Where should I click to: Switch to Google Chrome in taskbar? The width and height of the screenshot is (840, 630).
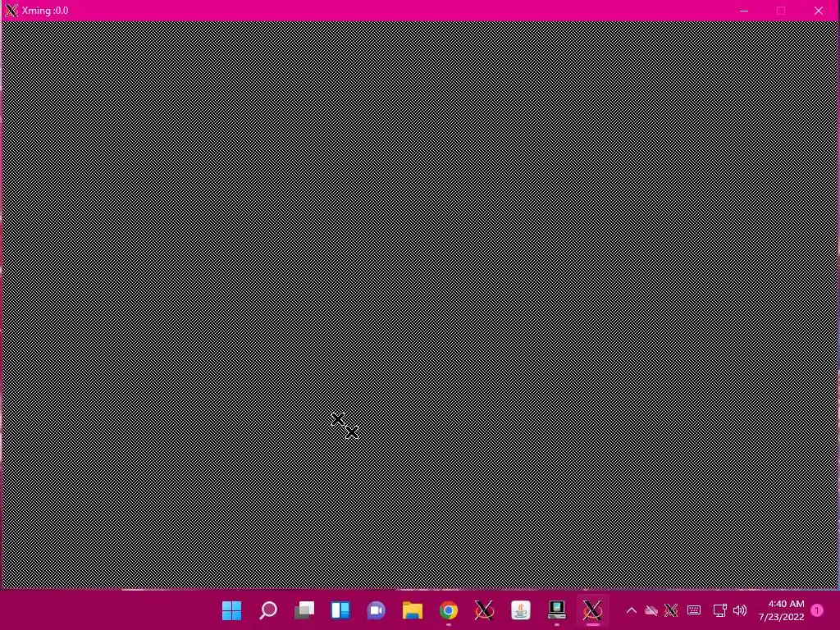tap(449, 610)
